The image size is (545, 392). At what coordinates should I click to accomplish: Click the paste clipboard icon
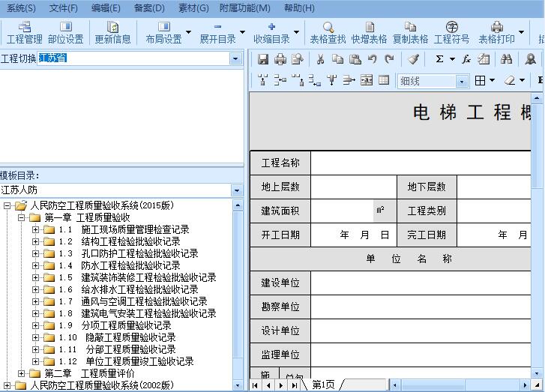(355, 59)
